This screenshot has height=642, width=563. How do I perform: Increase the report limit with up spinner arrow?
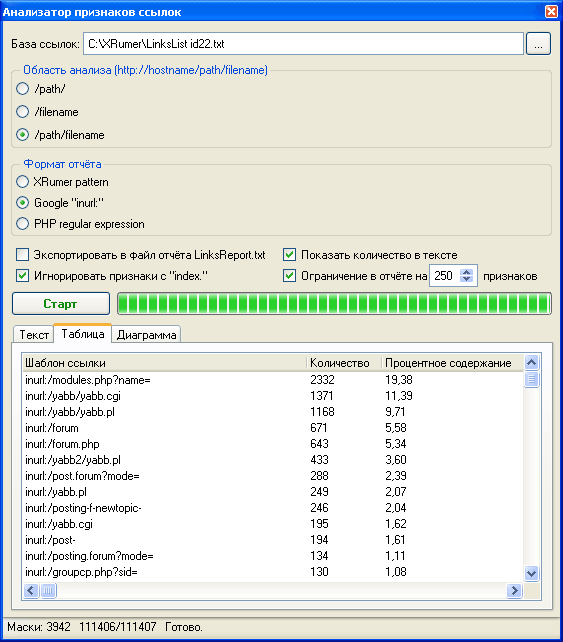pos(466,272)
